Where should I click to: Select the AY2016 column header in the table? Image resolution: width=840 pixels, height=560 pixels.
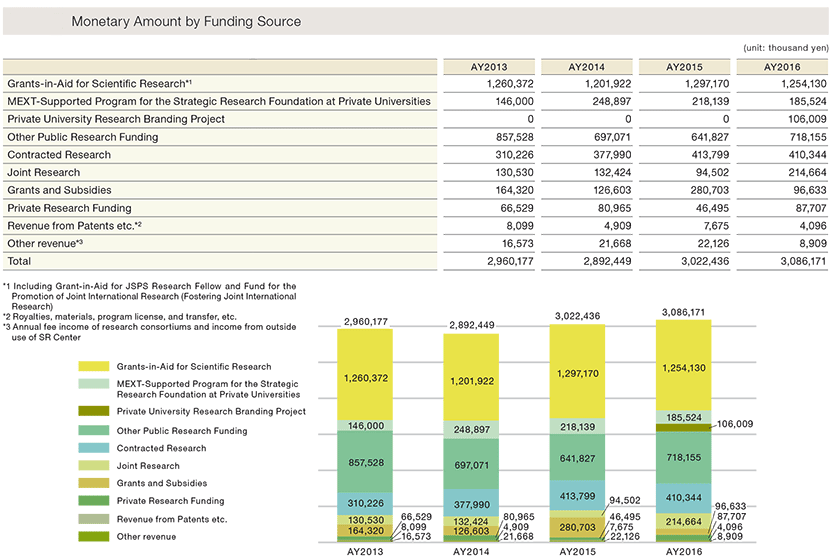(782, 67)
